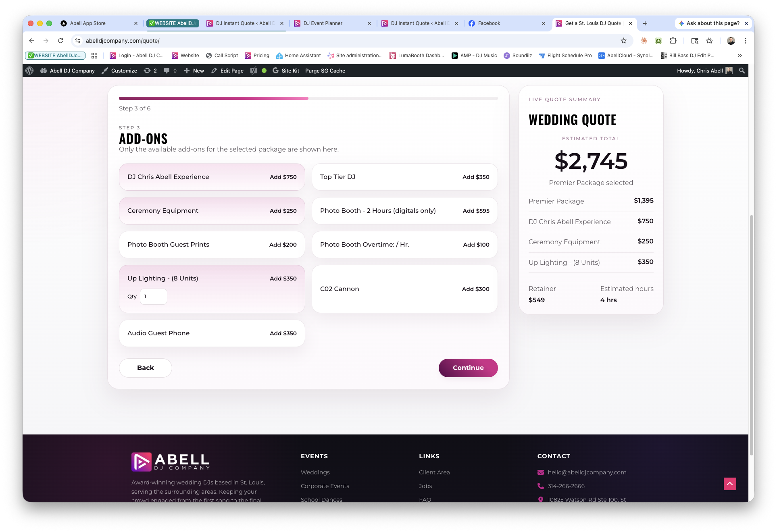Close the Ask about this page prompt
Screen dimensions: 777x532
point(746,23)
